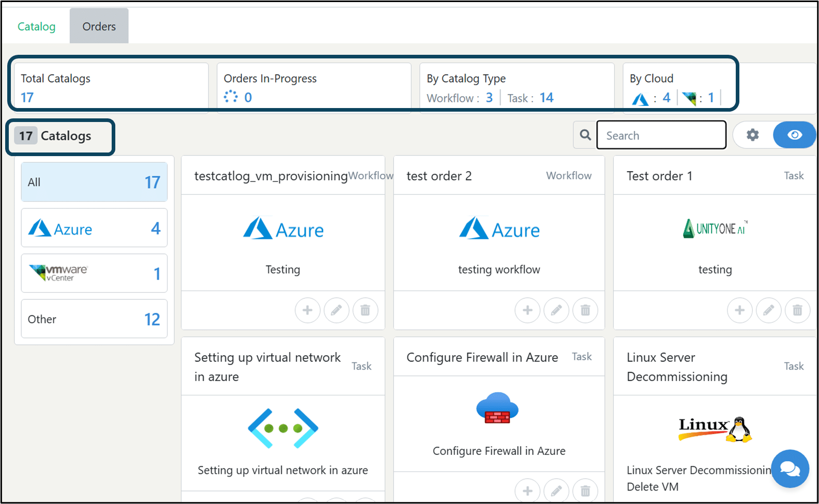The image size is (819, 504).
Task: Delete testcatlog_vm_provisioning catalog with trash icon
Action: point(365,310)
